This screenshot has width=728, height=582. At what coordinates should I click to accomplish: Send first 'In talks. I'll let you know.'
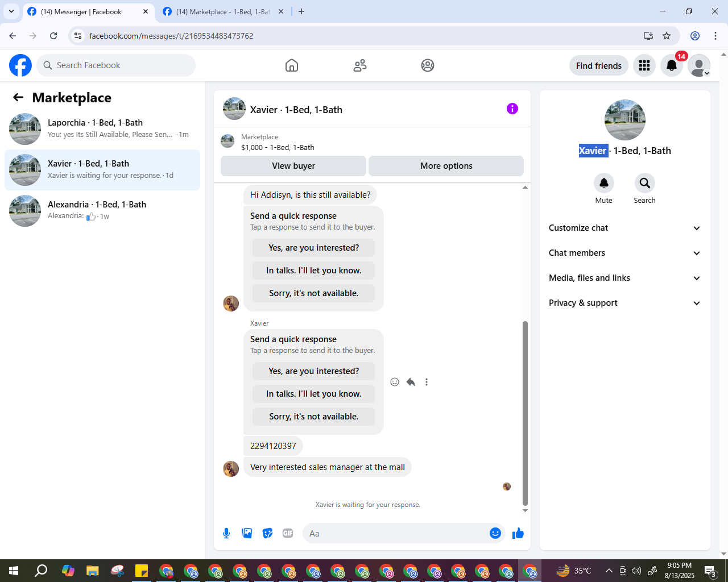click(313, 271)
